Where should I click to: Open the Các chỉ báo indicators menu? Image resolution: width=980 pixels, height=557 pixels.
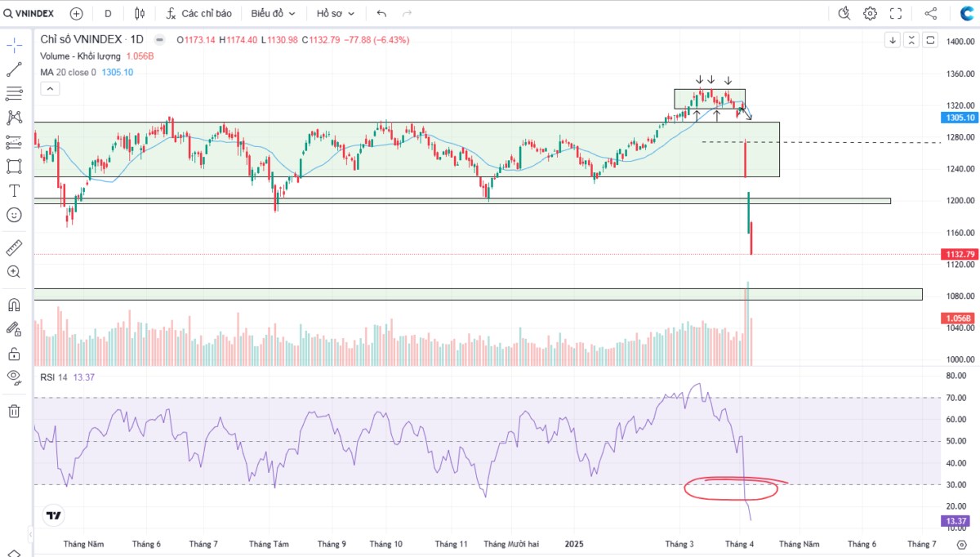(198, 13)
